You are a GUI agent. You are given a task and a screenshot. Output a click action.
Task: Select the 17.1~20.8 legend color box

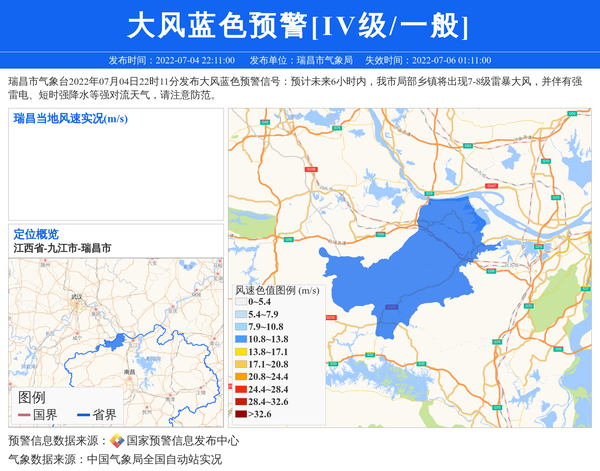[x=240, y=364]
